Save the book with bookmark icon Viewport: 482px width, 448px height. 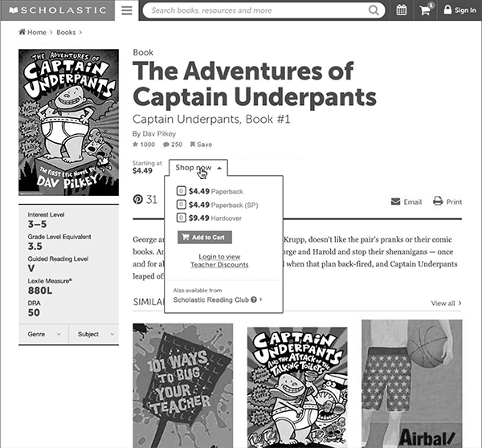pyautogui.click(x=201, y=144)
